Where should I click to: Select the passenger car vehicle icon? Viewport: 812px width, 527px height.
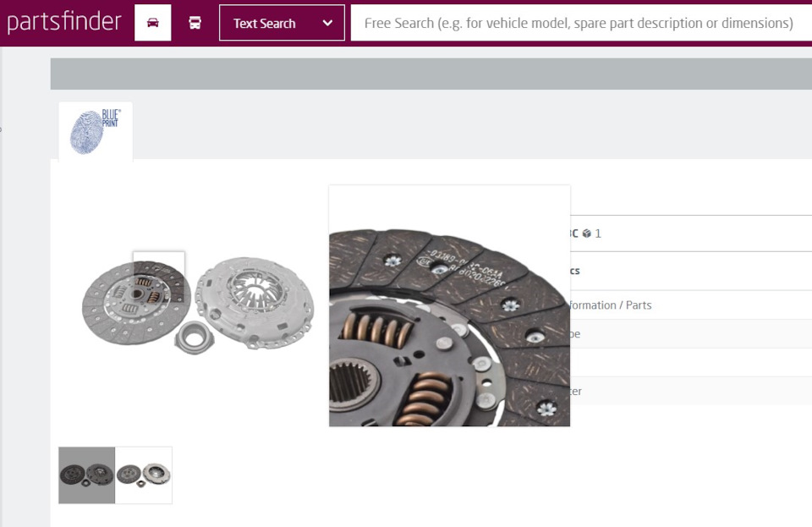(x=153, y=23)
